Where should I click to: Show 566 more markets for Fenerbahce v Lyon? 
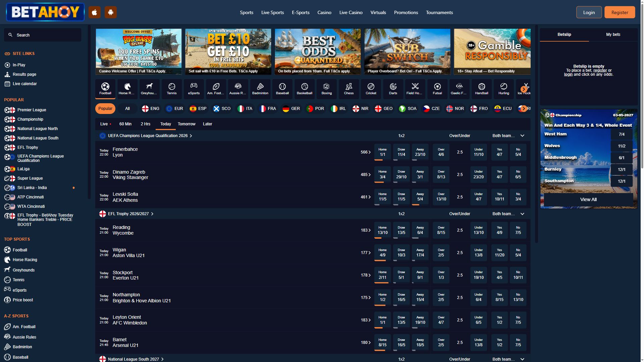[x=366, y=152]
